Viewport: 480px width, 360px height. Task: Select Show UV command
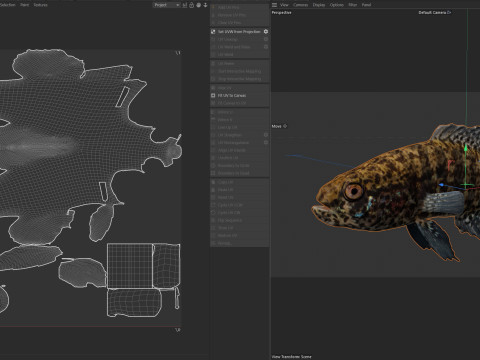pos(239,228)
